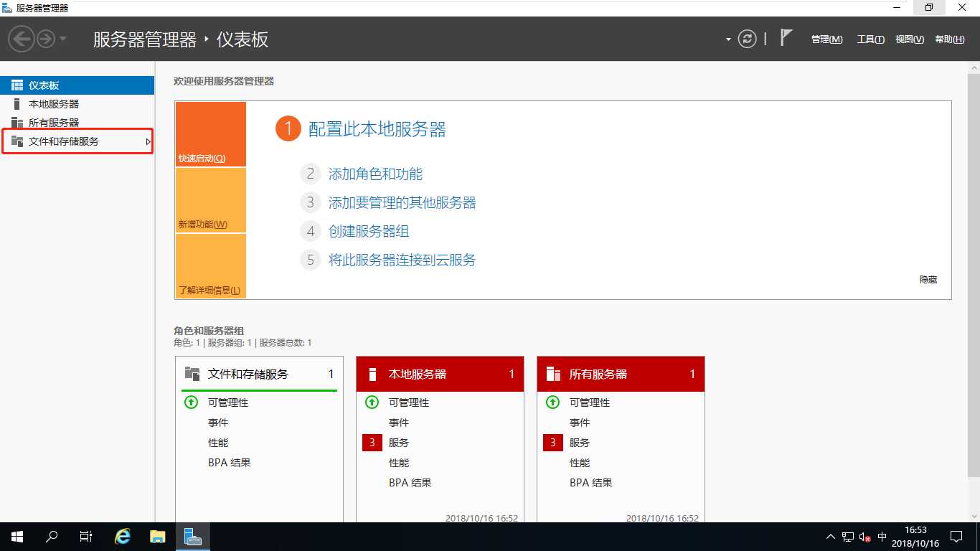
Task: Select 文件和存储服务 in the sidebar
Action: tap(77, 141)
